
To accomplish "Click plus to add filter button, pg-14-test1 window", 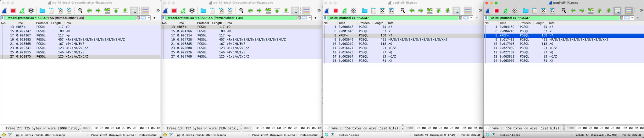I will (315, 18).
